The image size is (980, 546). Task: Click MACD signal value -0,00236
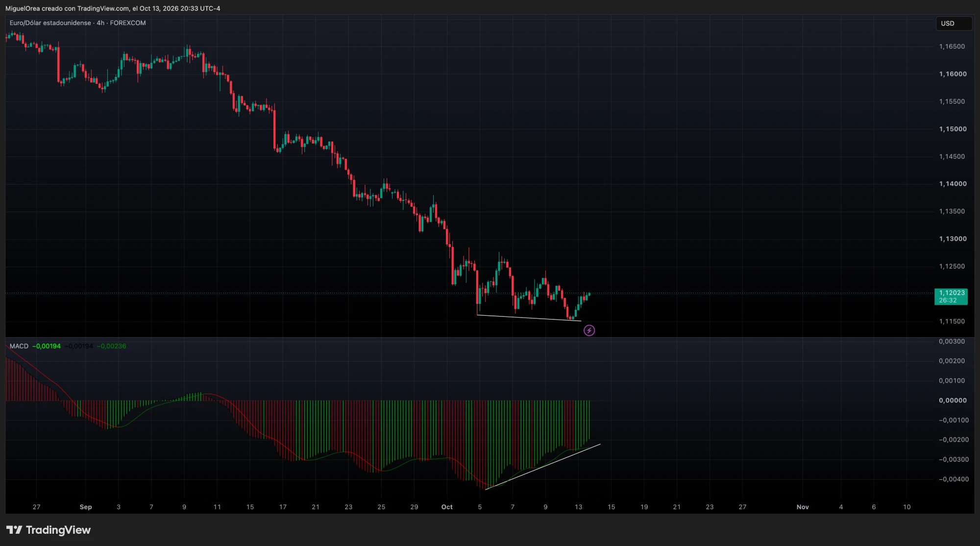click(112, 346)
